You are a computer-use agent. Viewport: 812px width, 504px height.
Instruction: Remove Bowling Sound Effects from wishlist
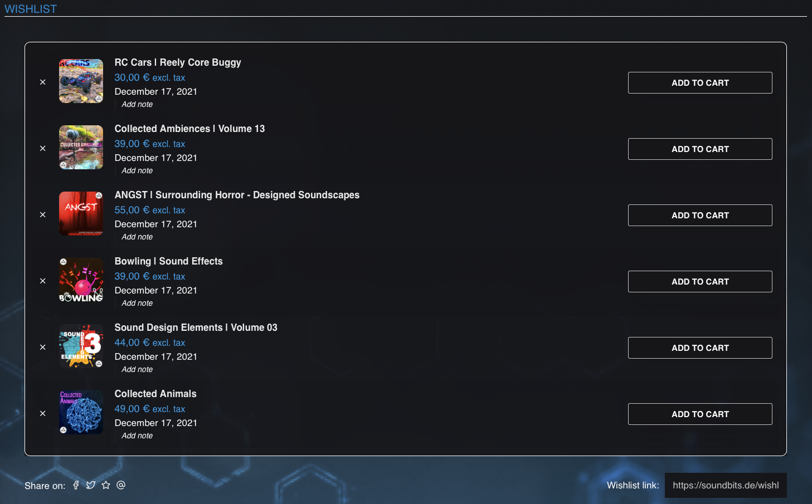click(x=43, y=281)
